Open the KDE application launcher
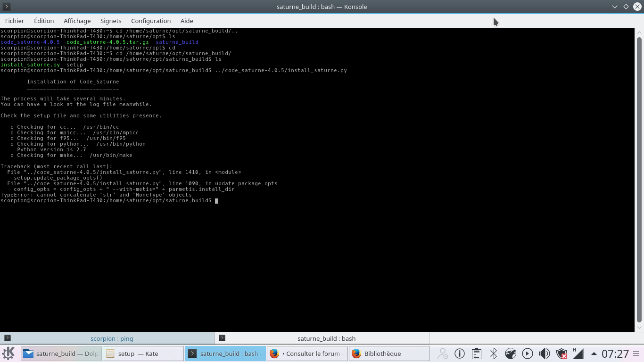644x362 pixels. (8, 354)
